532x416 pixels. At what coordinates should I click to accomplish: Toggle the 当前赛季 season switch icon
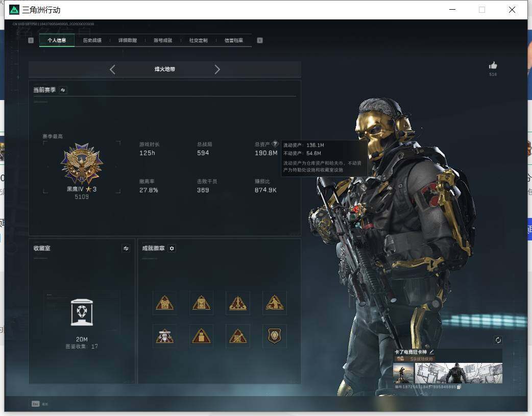tap(63, 90)
